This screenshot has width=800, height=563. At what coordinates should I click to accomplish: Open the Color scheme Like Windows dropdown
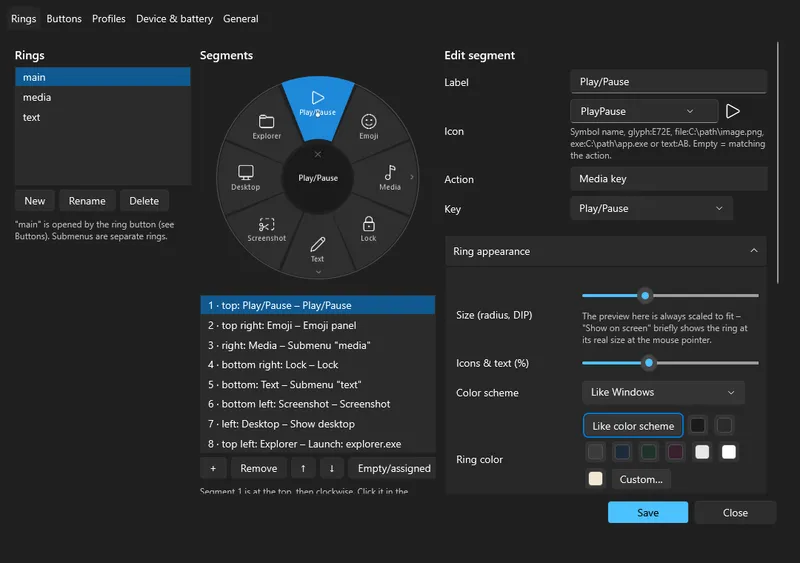[x=663, y=393]
